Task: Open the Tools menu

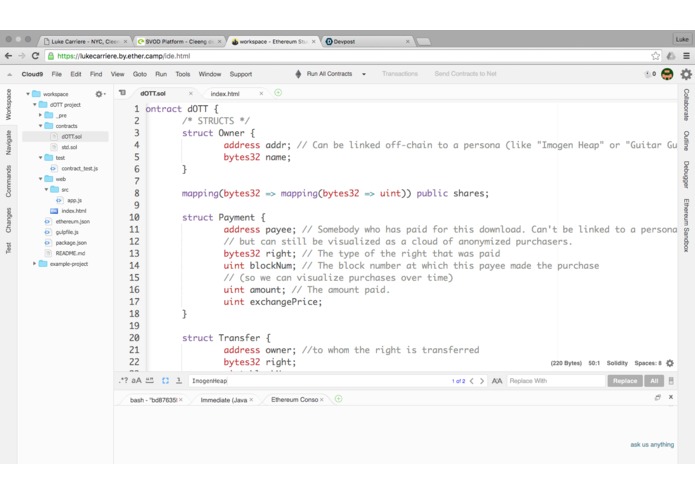Action: click(x=183, y=74)
